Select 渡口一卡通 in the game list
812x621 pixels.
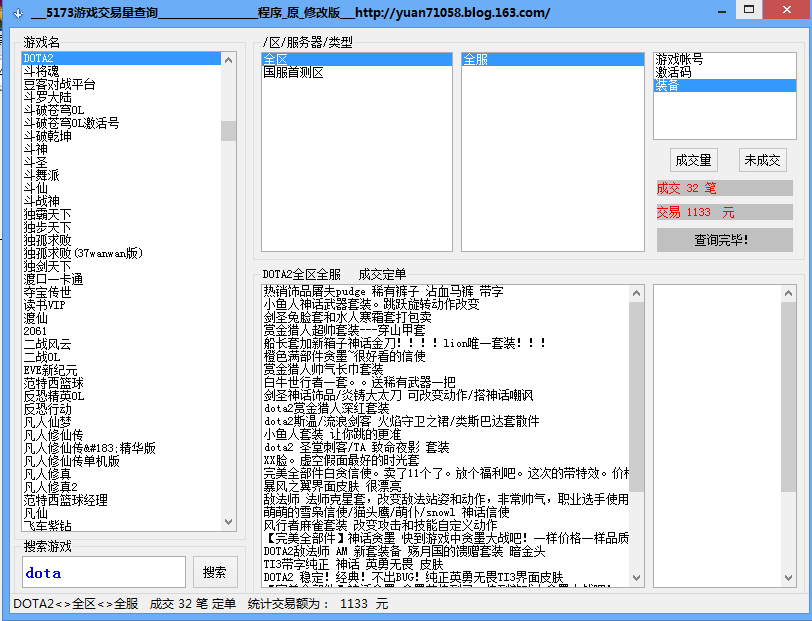121,279
